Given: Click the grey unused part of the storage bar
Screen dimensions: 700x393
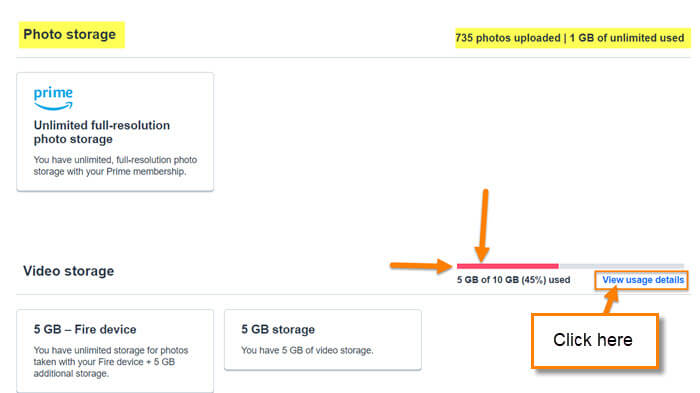Looking at the screenshot, I should click(x=621, y=266).
